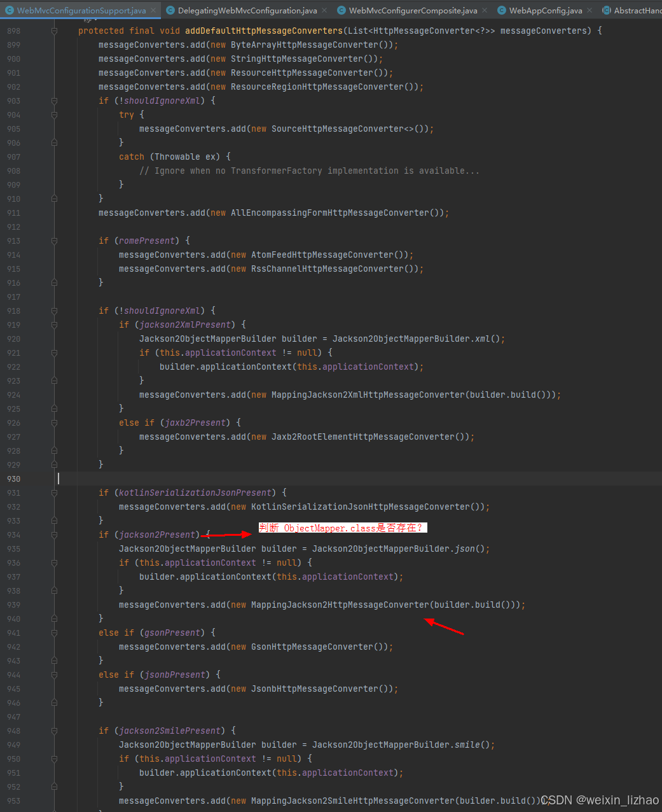
Task: Close the WebMvcConfigurationSupport.java tab
Action: tap(153, 10)
